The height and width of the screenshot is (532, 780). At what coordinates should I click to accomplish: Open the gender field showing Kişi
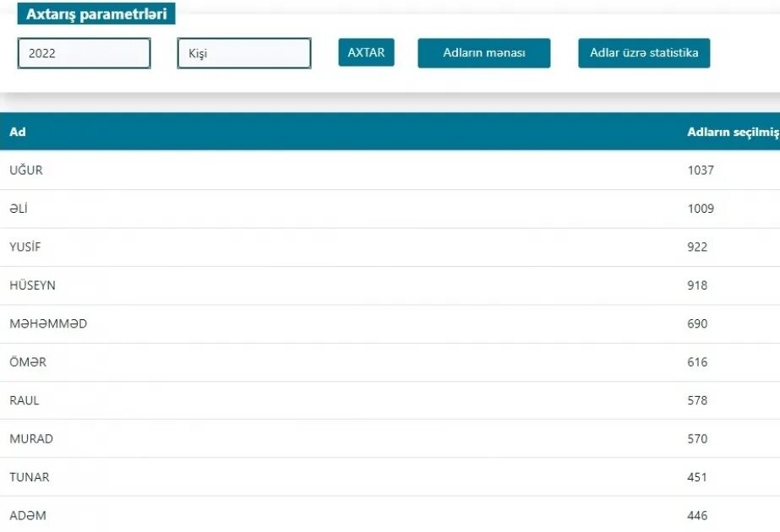(244, 53)
